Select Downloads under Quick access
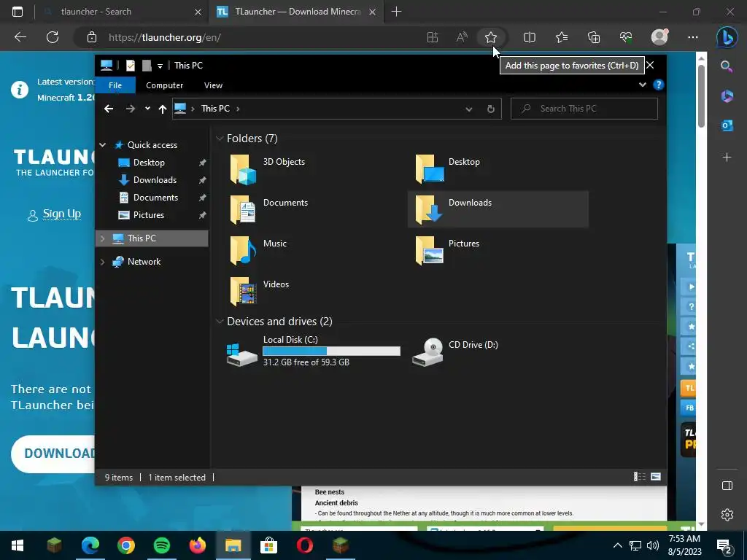Viewport: 747px width, 560px height. (x=155, y=180)
